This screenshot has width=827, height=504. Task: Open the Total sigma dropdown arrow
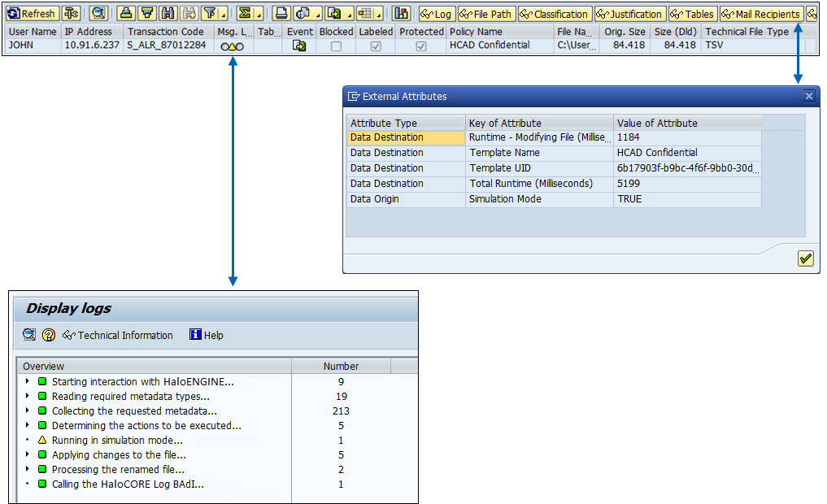[x=259, y=15]
